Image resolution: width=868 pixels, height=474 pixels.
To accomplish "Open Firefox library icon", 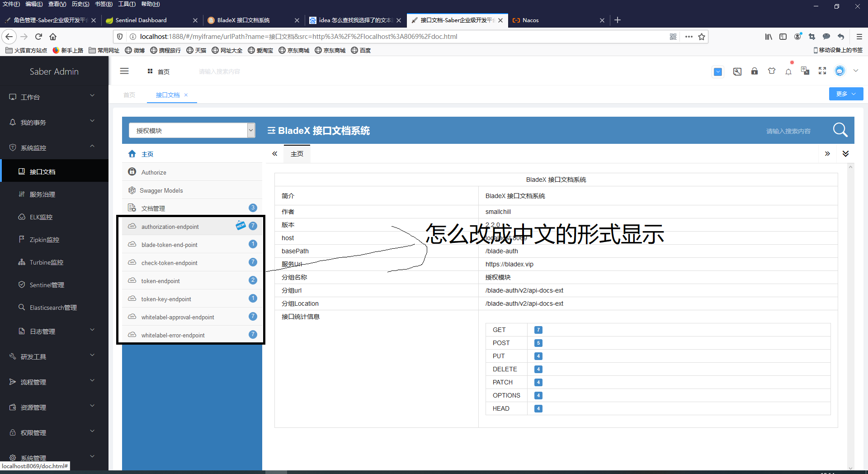I will (769, 37).
